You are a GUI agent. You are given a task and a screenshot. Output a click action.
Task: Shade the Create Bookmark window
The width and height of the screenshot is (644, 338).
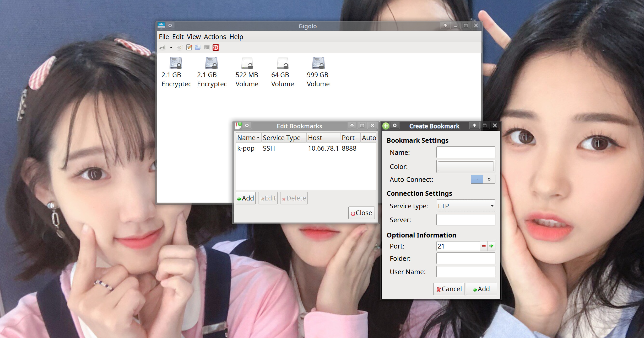coord(474,125)
